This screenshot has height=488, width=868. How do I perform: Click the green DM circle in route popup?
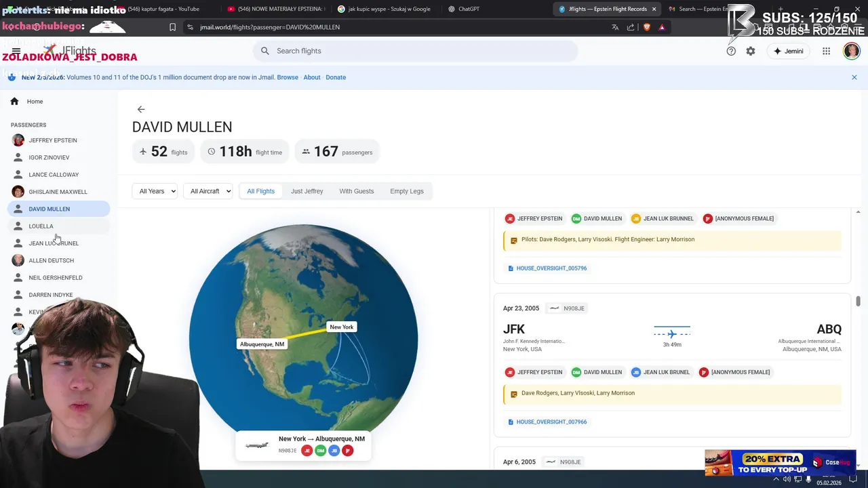(320, 451)
